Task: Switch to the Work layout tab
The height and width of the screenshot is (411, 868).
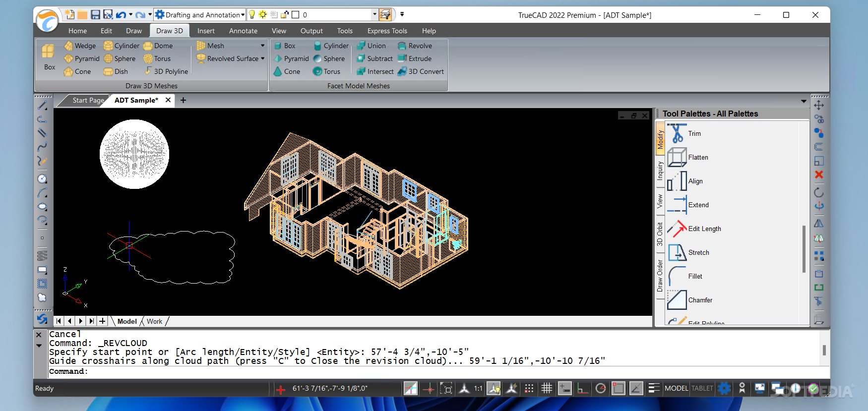Action: click(x=154, y=321)
